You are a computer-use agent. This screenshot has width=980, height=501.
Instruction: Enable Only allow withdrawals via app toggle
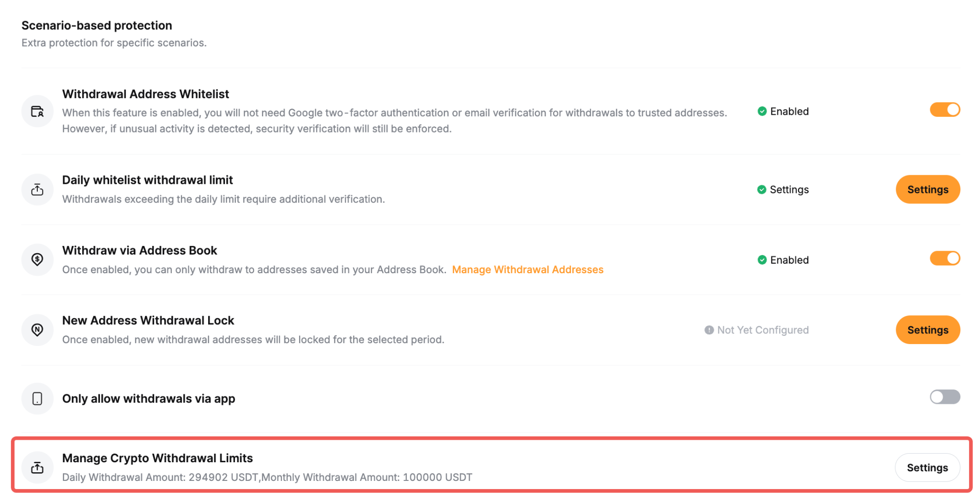point(945,397)
